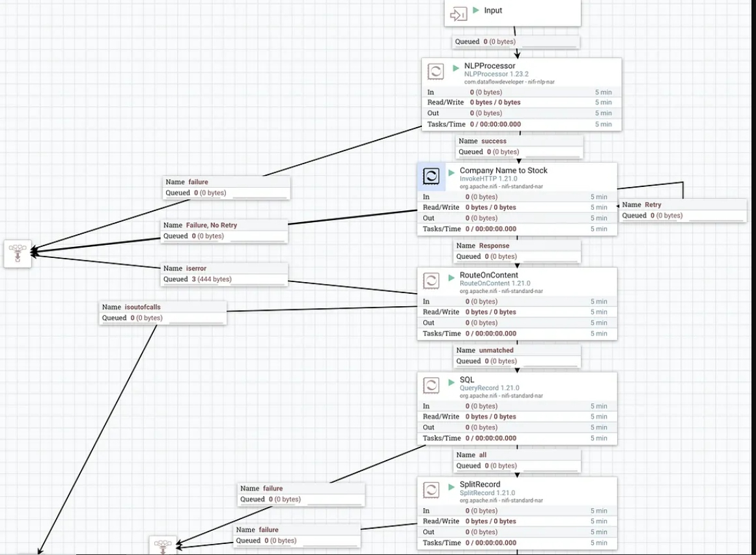Click the RouteOnContent processor name
This screenshot has height=555, width=756.
coord(489,275)
